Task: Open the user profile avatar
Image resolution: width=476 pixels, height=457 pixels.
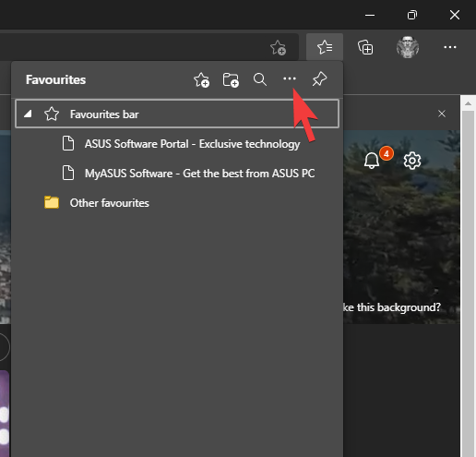Action: click(x=408, y=47)
